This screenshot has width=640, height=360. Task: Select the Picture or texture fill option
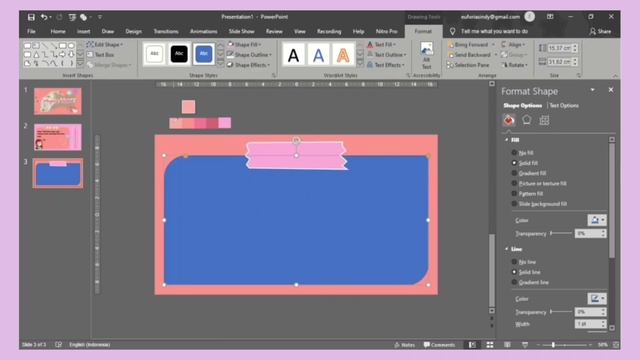click(x=539, y=183)
